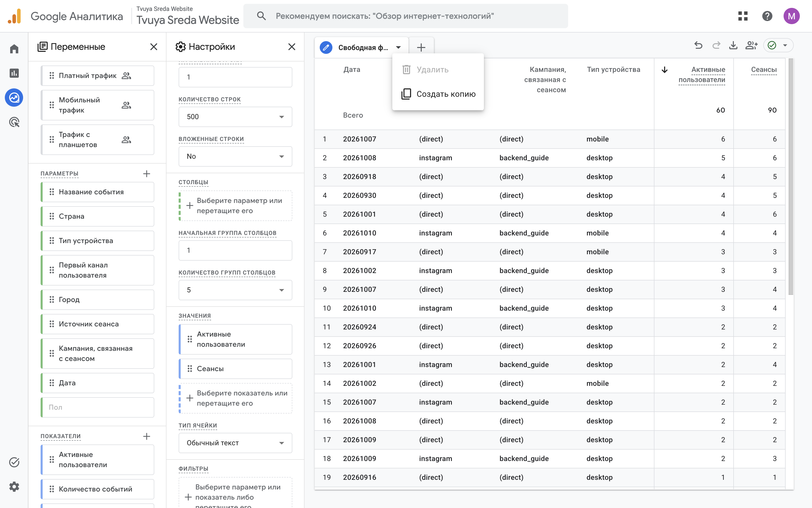Screen dimensions: 812x508
Task: Expand the Свободная ф... tab arrow
Action: coord(398,48)
